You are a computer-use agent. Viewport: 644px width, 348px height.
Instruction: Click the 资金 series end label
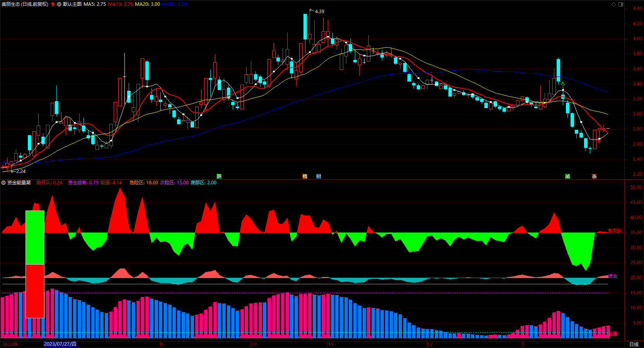(x=613, y=276)
